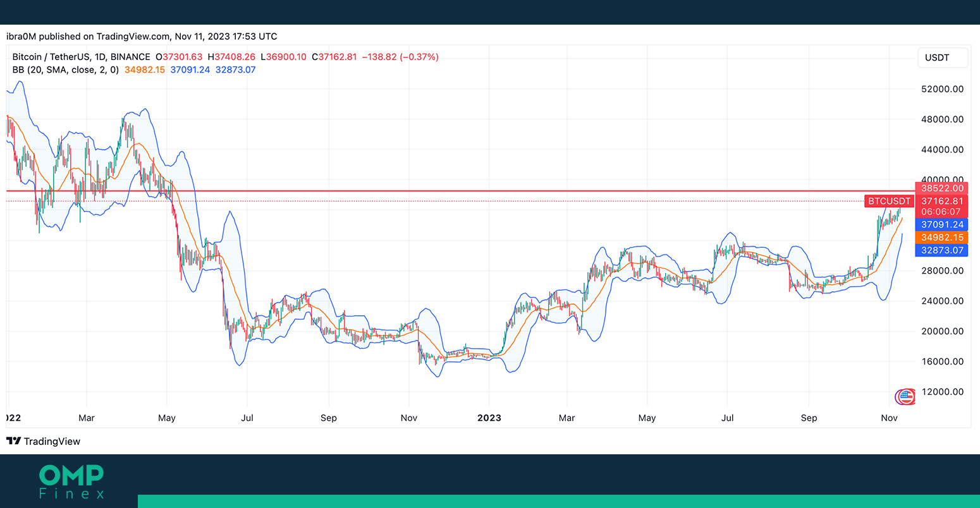Click the 20000.00 price axis label

[942, 331]
